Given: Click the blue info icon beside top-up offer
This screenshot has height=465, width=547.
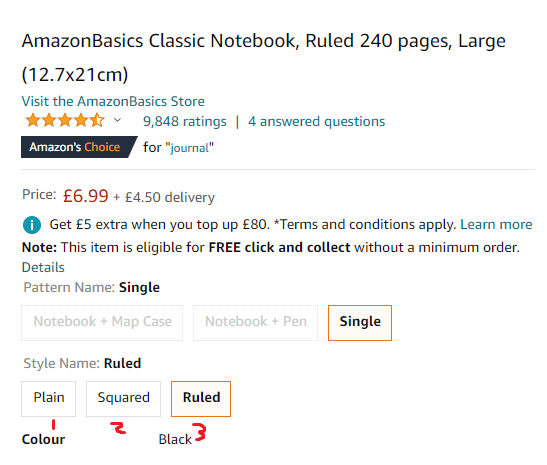Looking at the screenshot, I should tap(32, 225).
